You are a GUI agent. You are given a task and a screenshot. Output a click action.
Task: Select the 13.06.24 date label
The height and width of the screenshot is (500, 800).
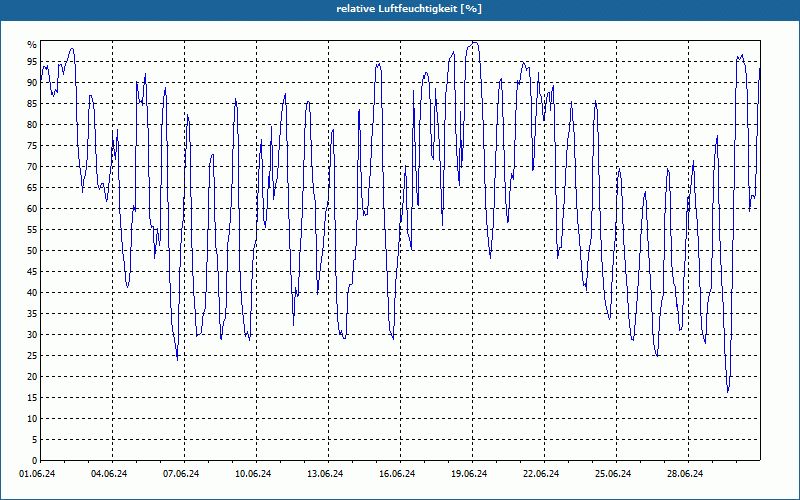click(x=325, y=474)
